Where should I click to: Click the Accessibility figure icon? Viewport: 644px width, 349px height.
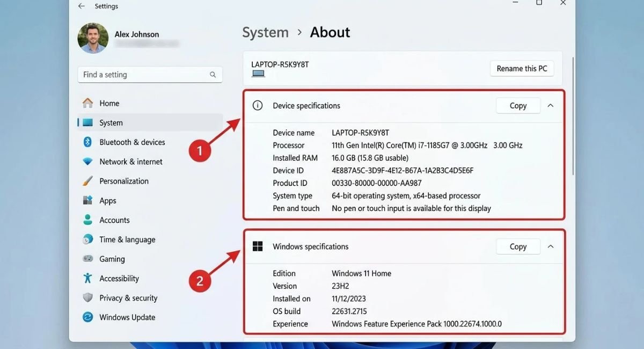(87, 278)
